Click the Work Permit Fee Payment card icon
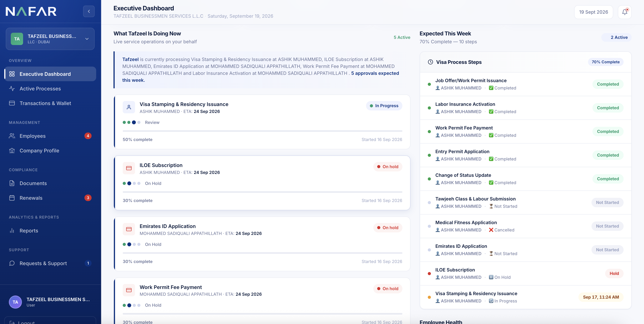Screen dimensions: 644x324 click(129, 290)
